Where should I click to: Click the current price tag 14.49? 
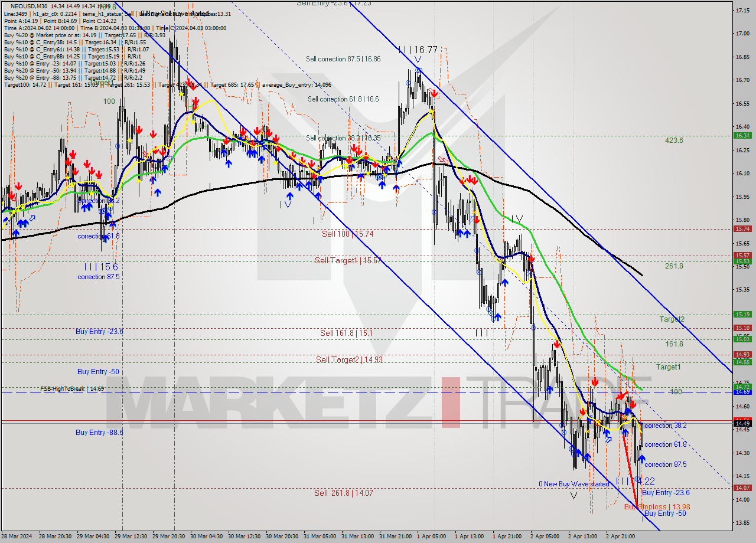tap(742, 423)
